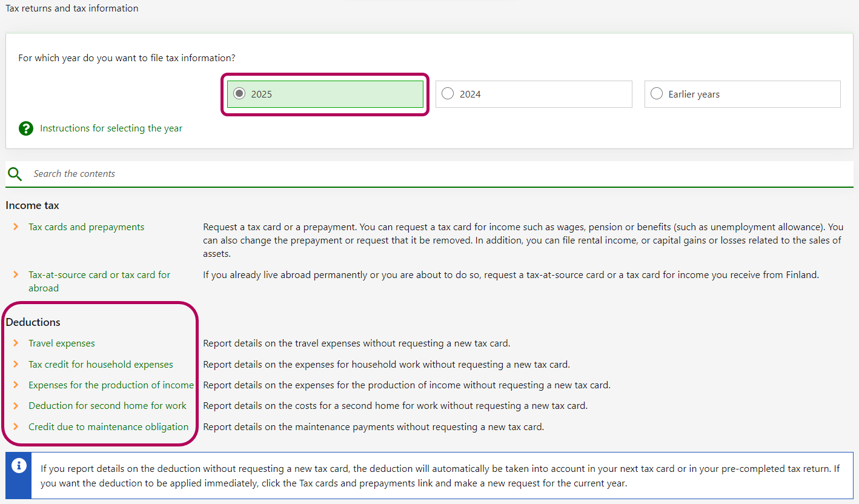
Task: Click the orange chevron beside Travel expenses
Action: [x=16, y=343]
